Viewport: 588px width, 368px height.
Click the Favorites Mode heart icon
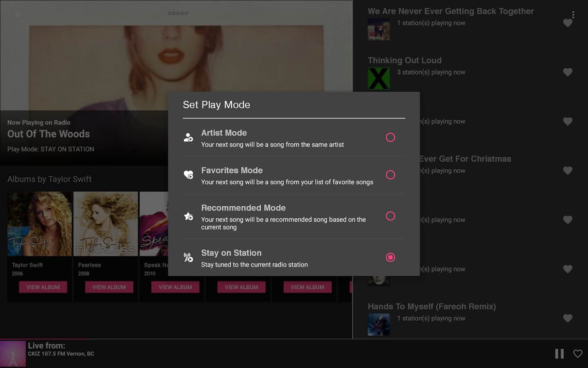tap(188, 175)
